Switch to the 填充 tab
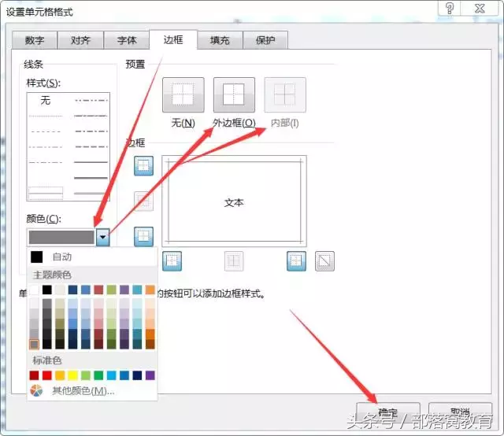 pos(220,40)
